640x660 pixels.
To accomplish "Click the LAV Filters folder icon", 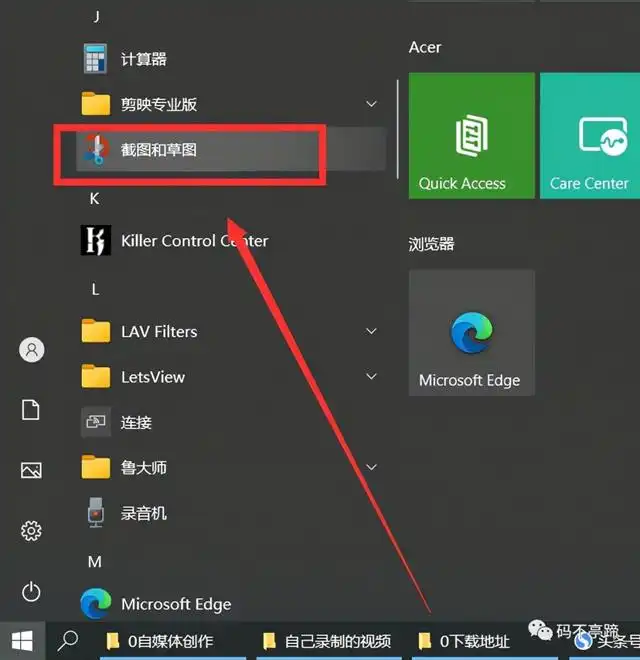I will point(96,331).
